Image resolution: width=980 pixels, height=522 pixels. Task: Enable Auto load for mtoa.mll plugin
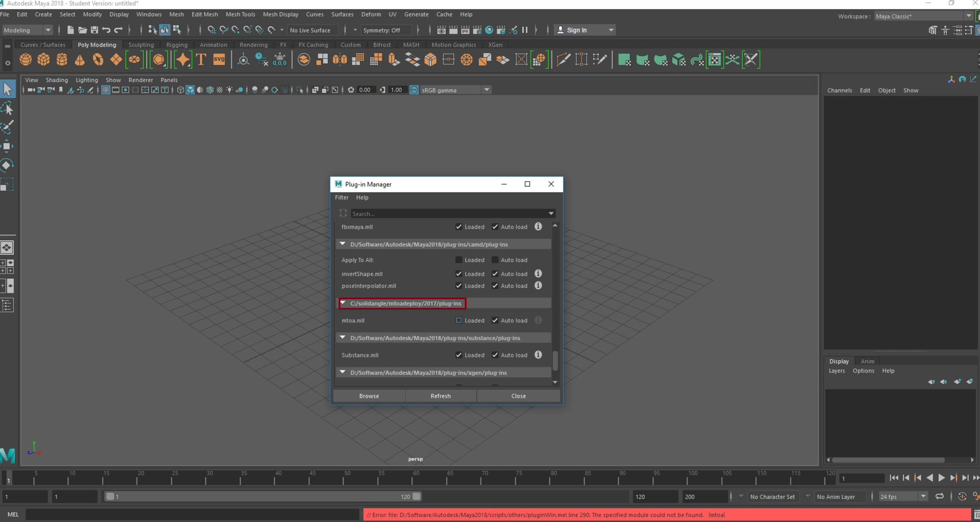click(x=494, y=320)
